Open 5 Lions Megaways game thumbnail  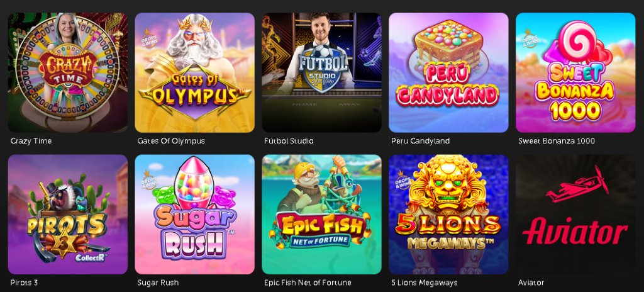(448, 214)
